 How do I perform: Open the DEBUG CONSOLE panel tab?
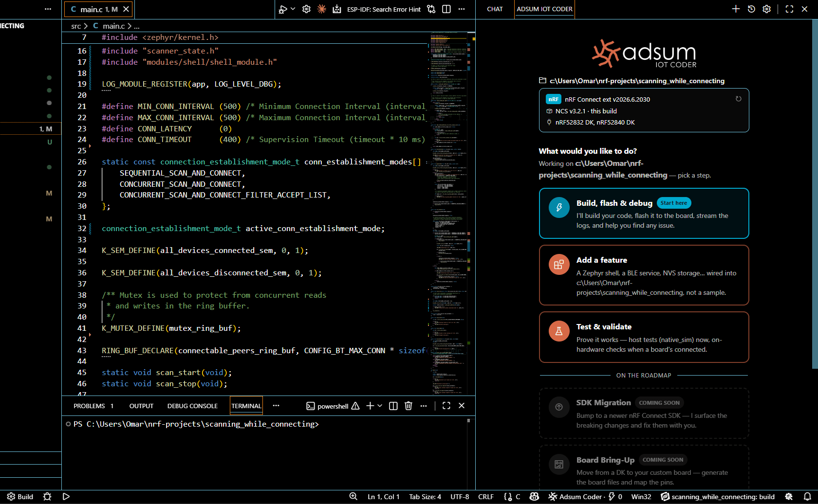(192, 406)
